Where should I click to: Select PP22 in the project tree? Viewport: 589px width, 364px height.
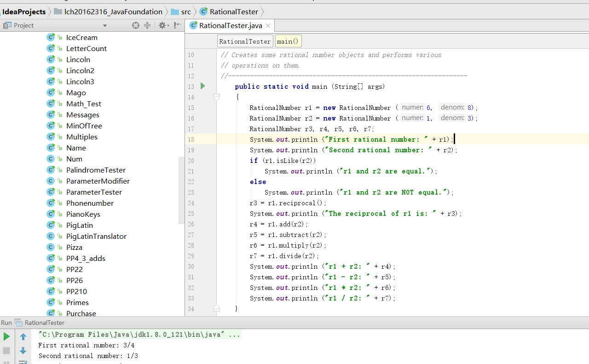click(x=75, y=269)
